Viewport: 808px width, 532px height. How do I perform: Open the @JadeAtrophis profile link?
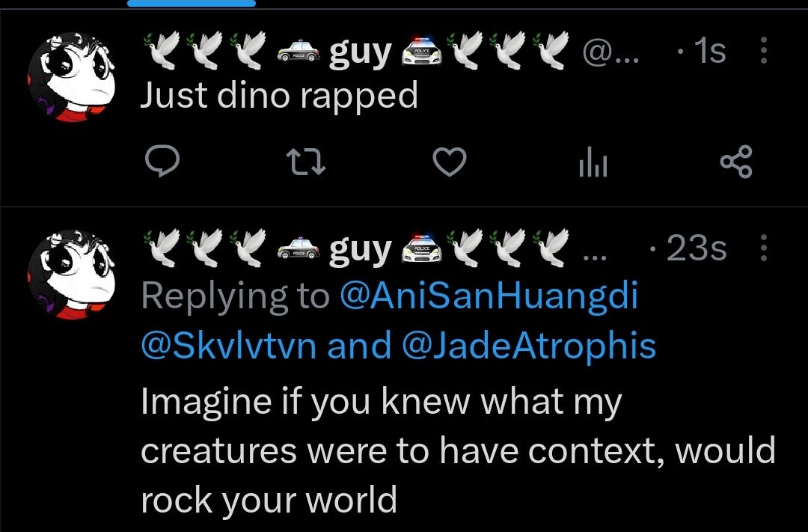527,346
